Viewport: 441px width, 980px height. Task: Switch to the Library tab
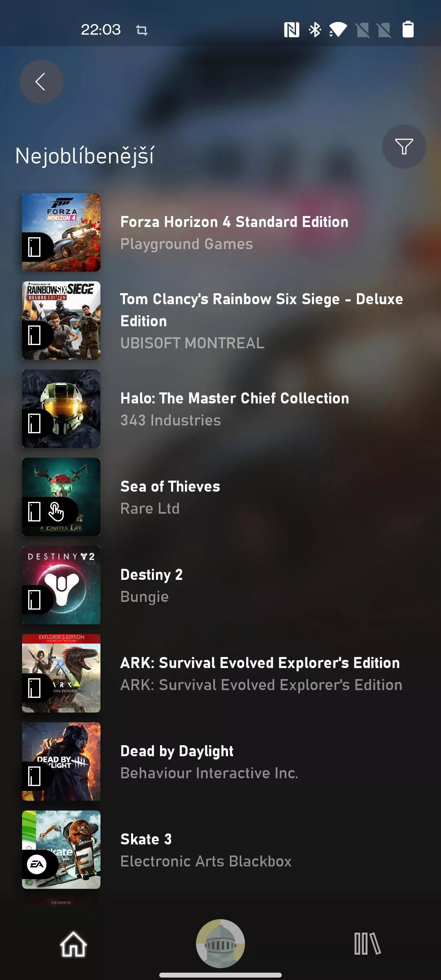tap(367, 944)
